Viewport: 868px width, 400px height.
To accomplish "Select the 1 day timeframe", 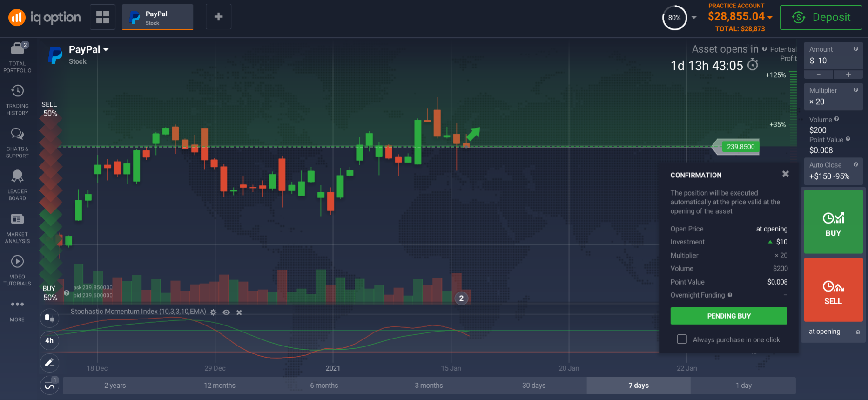I will (743, 386).
